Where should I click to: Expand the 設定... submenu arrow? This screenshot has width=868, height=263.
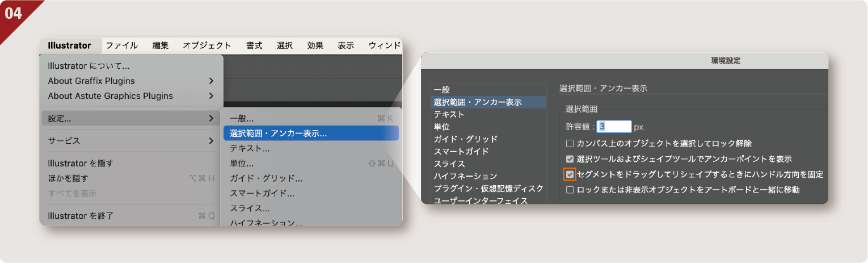(211, 118)
